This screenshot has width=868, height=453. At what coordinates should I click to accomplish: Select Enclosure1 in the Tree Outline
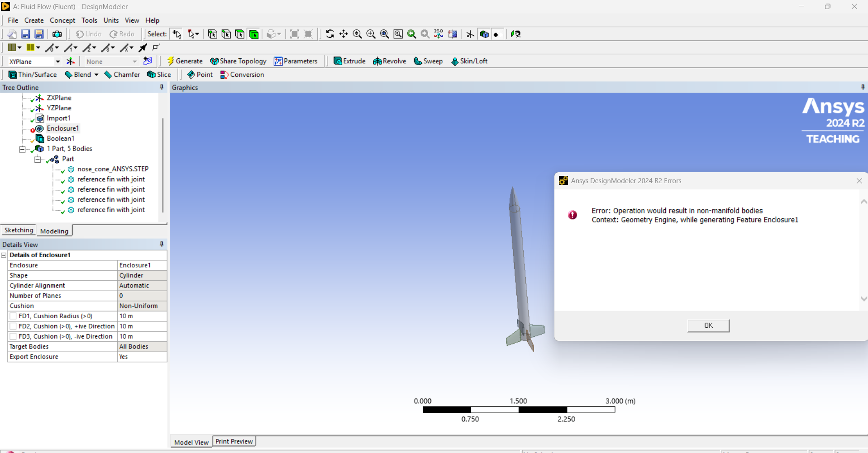click(x=62, y=128)
